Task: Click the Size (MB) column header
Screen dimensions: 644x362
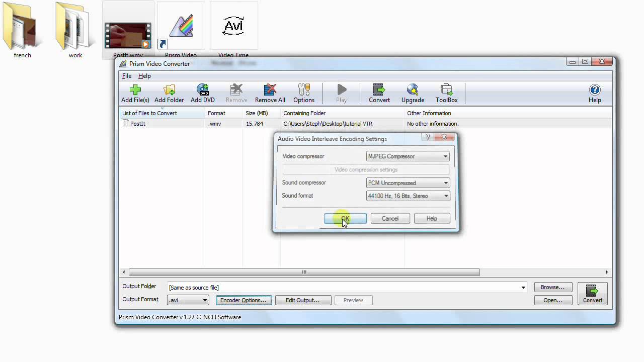Action: click(x=262, y=113)
